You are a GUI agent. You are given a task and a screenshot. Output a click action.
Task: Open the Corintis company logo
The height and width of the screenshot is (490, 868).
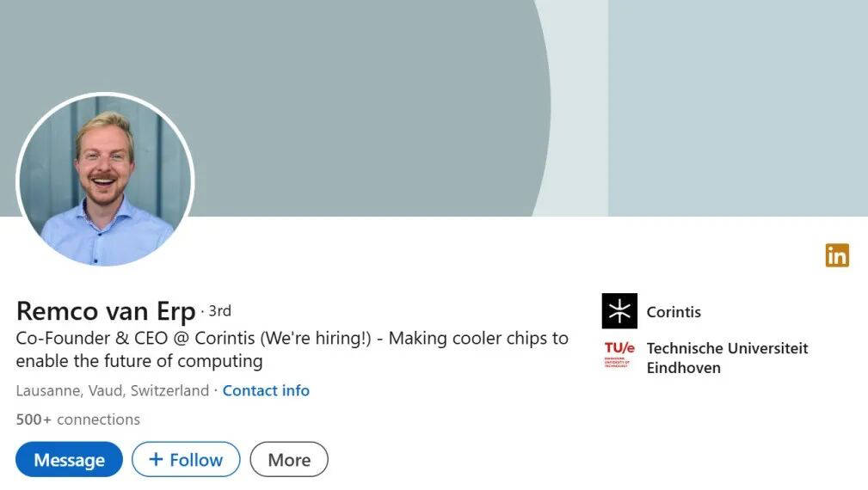619,311
